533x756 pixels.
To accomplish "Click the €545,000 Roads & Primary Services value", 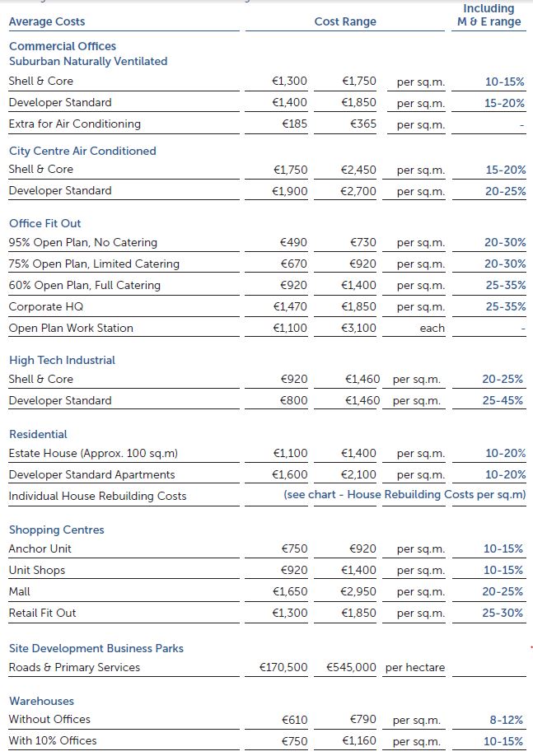I will pyautogui.click(x=352, y=667).
